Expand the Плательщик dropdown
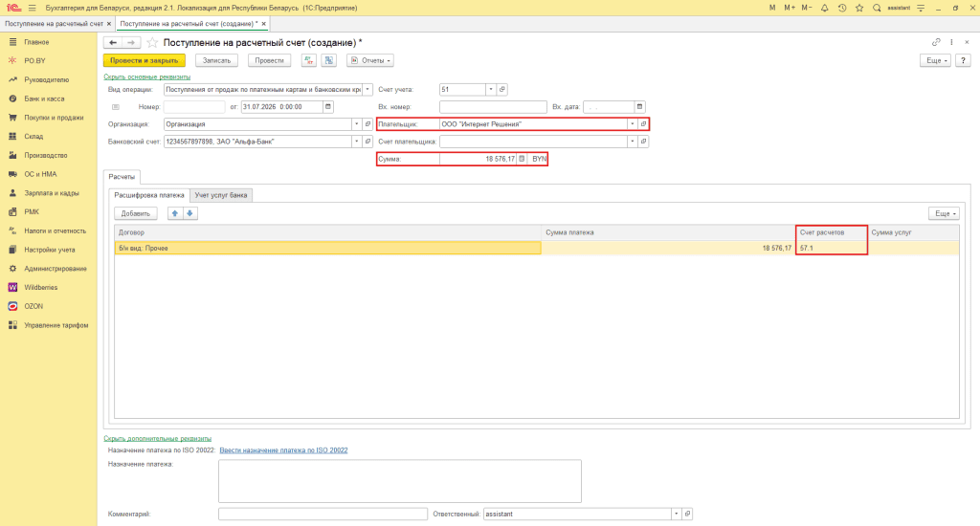 [x=632, y=124]
